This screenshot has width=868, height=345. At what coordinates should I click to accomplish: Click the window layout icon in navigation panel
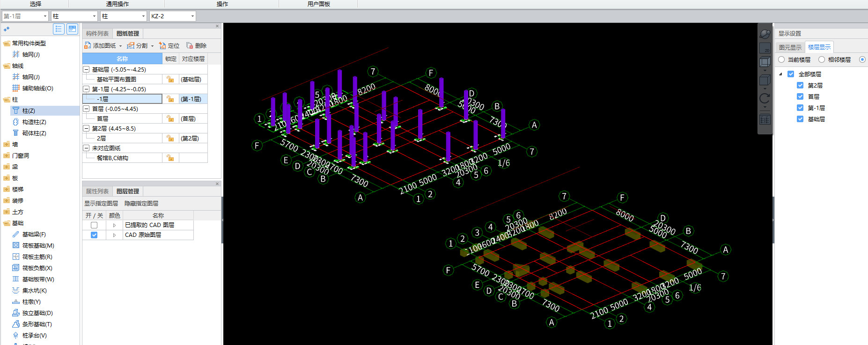pos(73,29)
